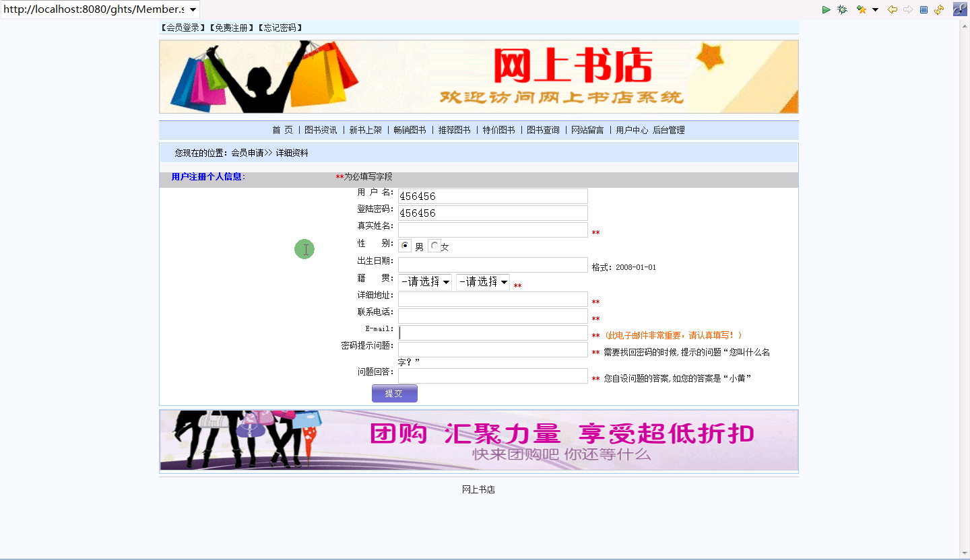Click the 登陆密码 input field

pos(493,213)
